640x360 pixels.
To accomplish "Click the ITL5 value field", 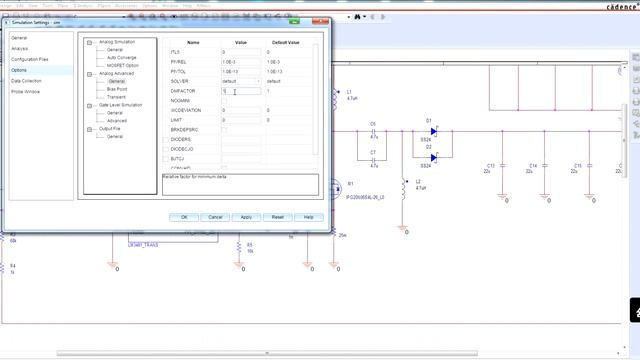I will (241, 52).
